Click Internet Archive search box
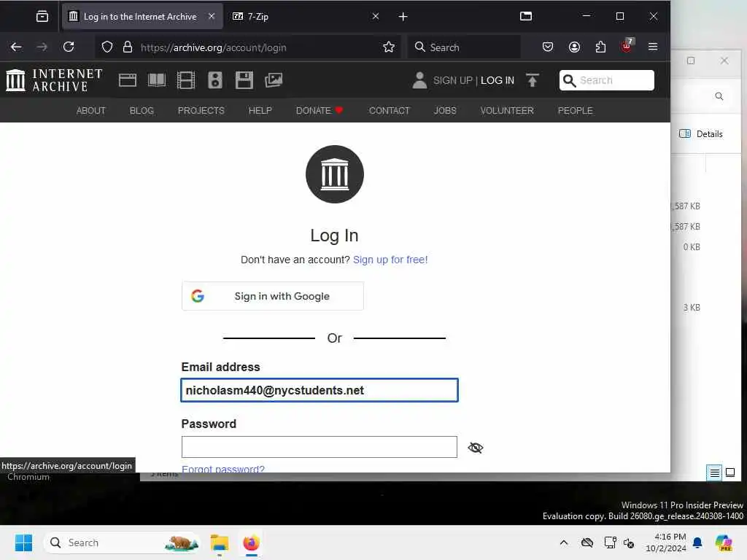The height and width of the screenshot is (560, 747). pos(606,80)
